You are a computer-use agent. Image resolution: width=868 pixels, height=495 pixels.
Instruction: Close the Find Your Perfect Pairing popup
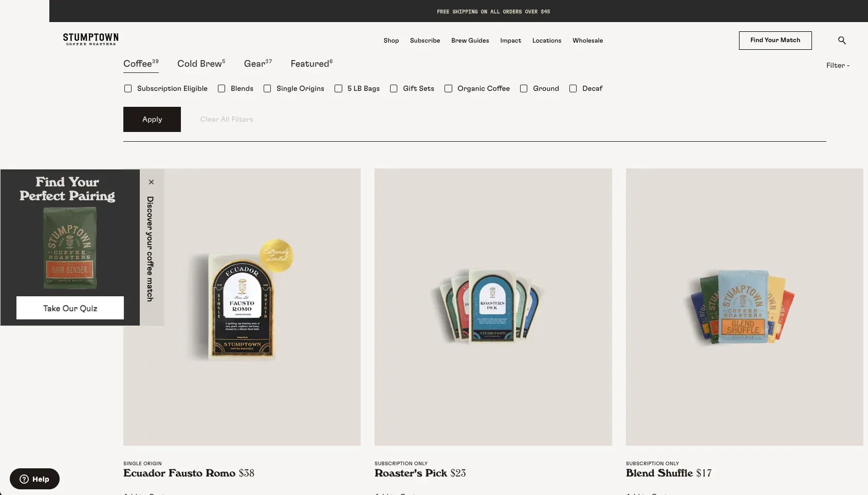point(151,182)
